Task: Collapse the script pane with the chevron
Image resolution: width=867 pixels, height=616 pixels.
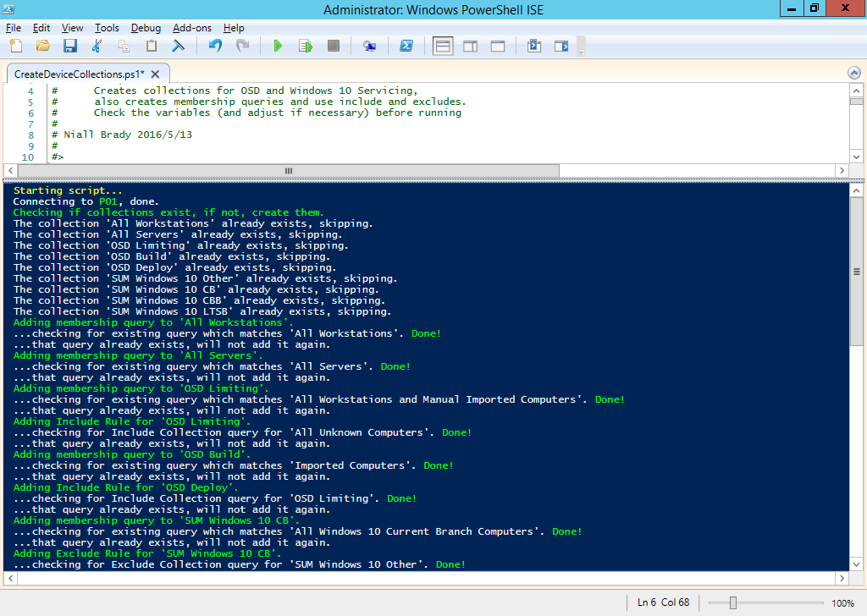Action: tap(853, 73)
